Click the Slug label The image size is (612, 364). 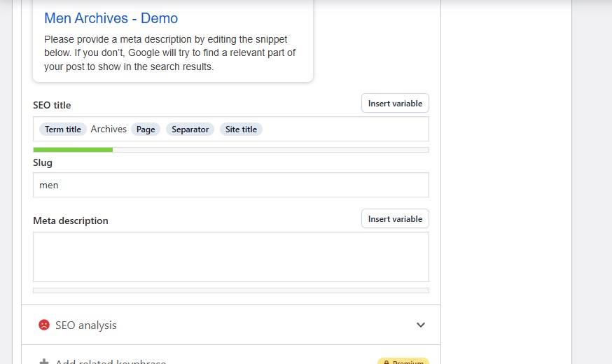coord(43,162)
